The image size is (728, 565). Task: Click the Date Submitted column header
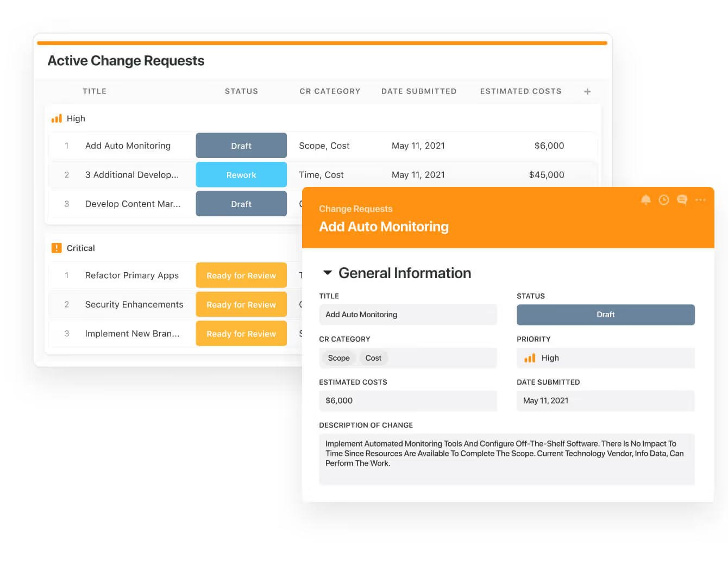[418, 91]
